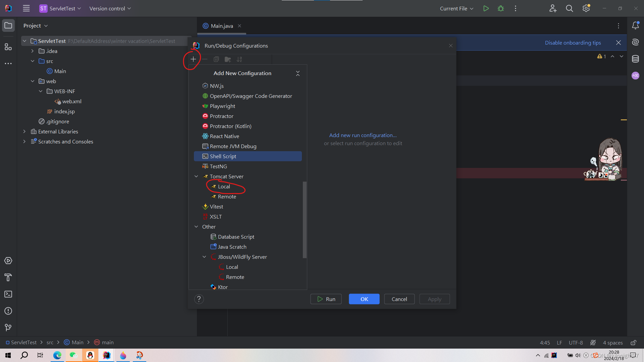Open the Problems tool window icon
Viewport: 644px width, 362px height.
(8, 311)
